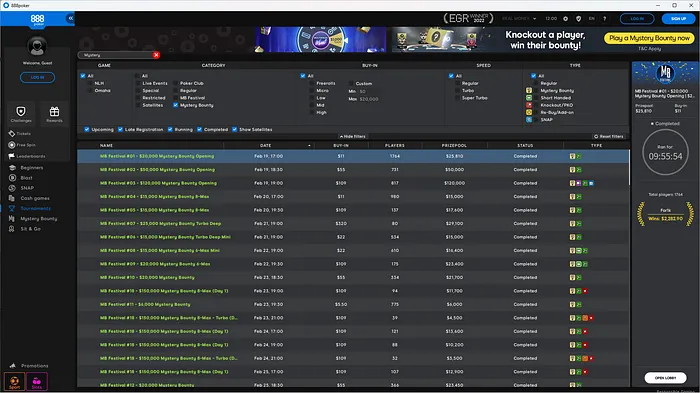The width and height of the screenshot is (700, 393).
Task: Sort by the Date column arrow
Action: [x=309, y=146]
